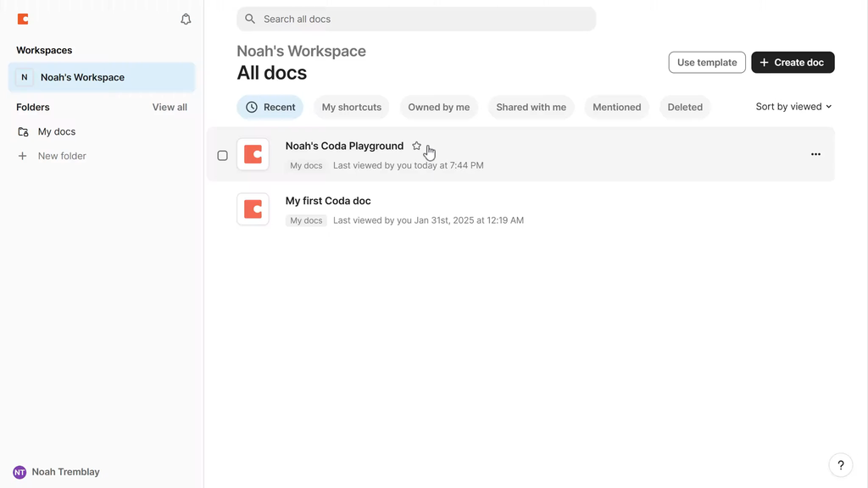Image resolution: width=868 pixels, height=488 pixels.
Task: Open My first Coda doc title
Action: (x=328, y=201)
